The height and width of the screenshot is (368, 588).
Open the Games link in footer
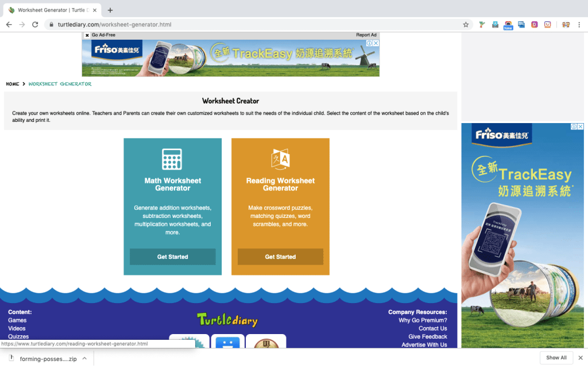point(17,320)
